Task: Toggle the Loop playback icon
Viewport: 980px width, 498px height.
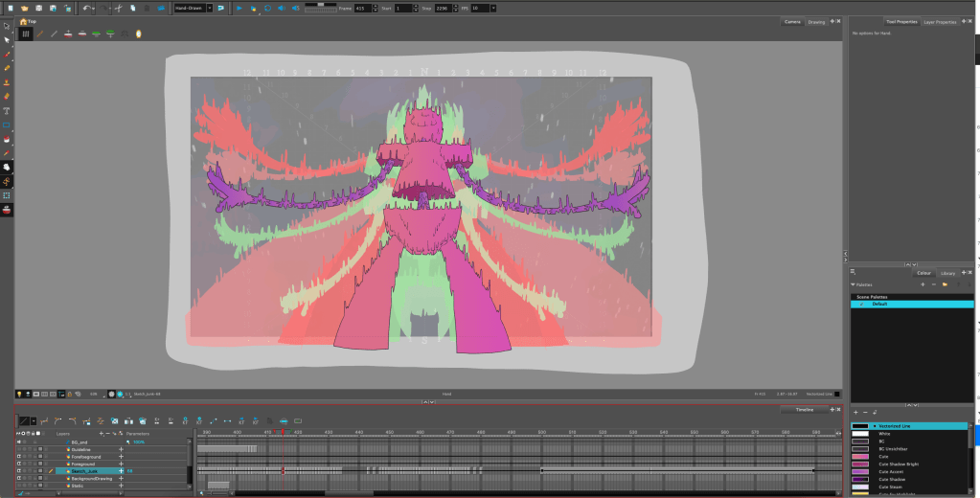Action: (267, 8)
